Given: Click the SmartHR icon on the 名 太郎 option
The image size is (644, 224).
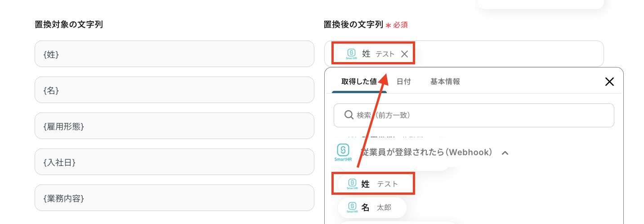Looking at the screenshot, I should coord(352,207).
